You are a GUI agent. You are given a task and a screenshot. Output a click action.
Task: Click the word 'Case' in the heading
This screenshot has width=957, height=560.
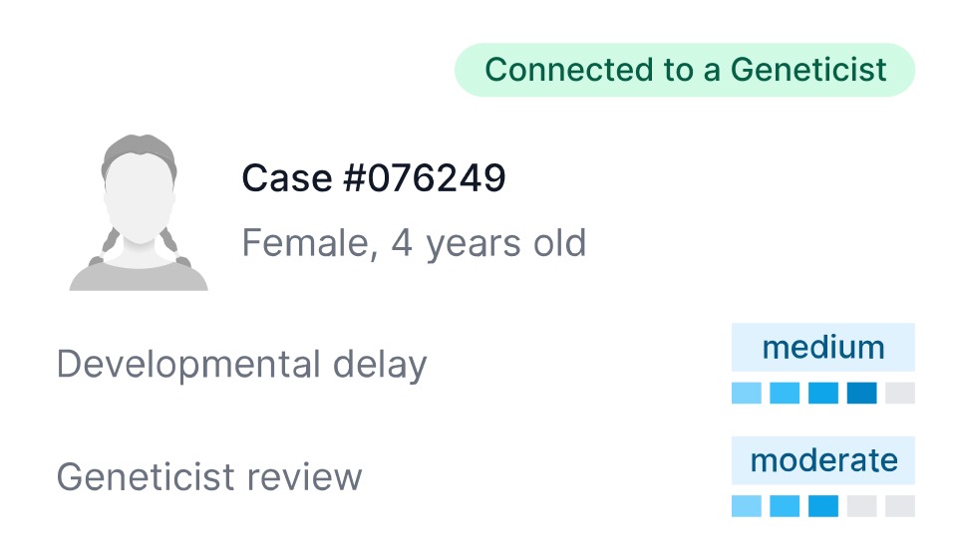[287, 178]
